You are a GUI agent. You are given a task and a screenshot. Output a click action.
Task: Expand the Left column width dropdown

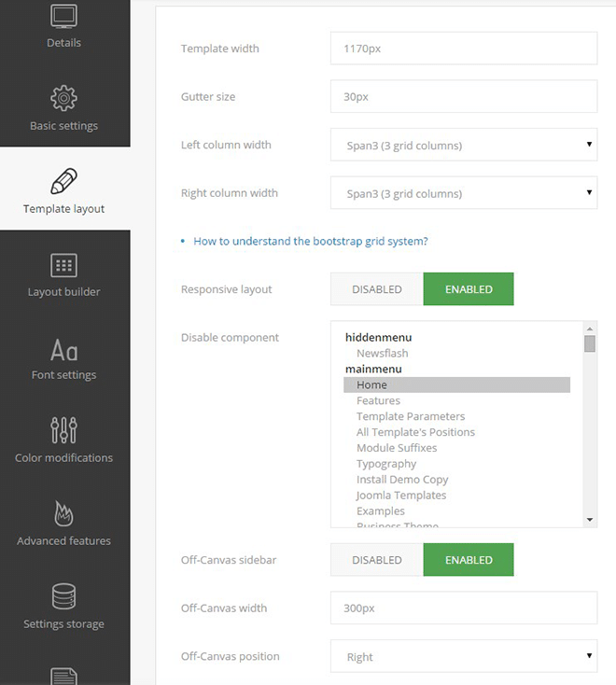coord(464,146)
